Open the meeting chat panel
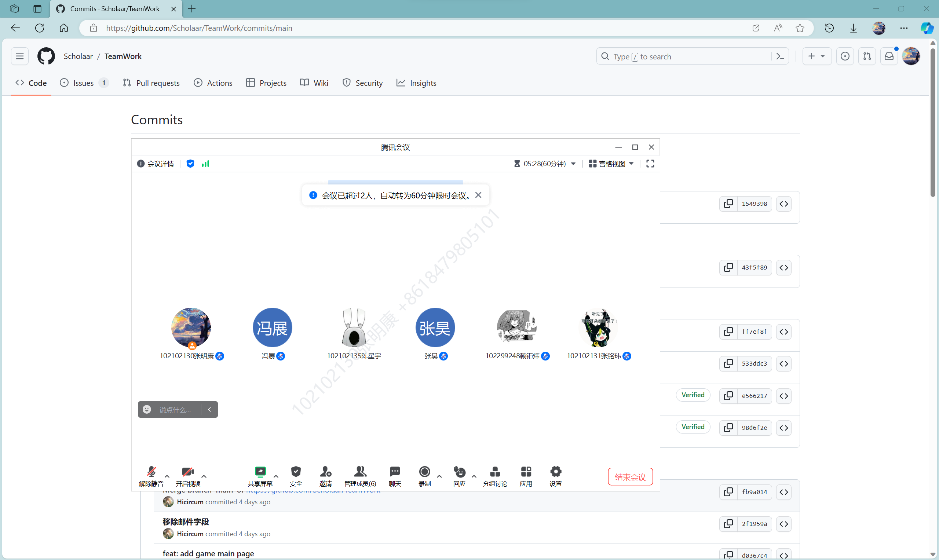939x560 pixels. (395, 476)
